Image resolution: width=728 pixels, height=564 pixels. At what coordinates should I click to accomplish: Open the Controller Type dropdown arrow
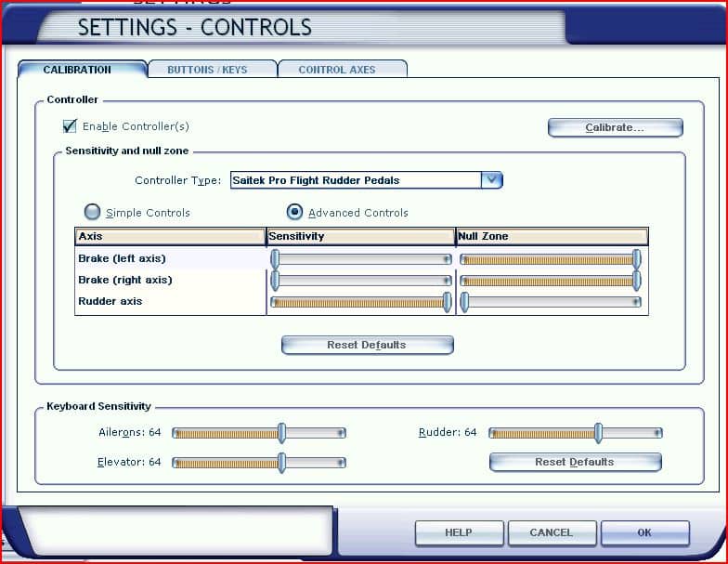tap(491, 180)
